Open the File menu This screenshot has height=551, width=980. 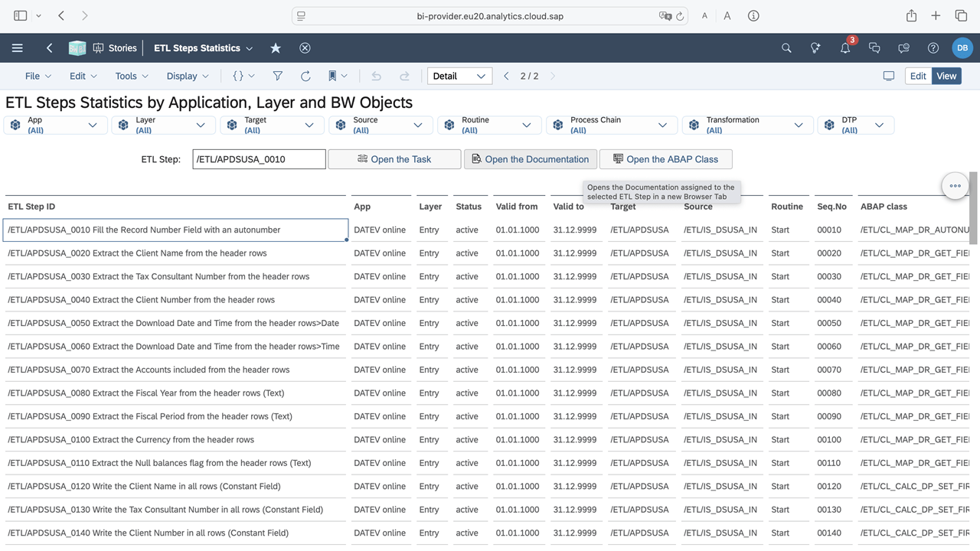pos(38,76)
